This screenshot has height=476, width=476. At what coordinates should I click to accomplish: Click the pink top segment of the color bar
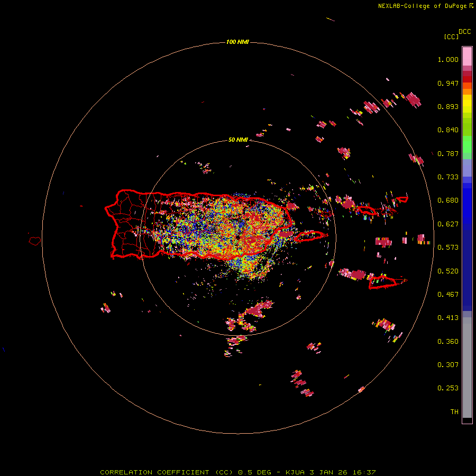(467, 57)
